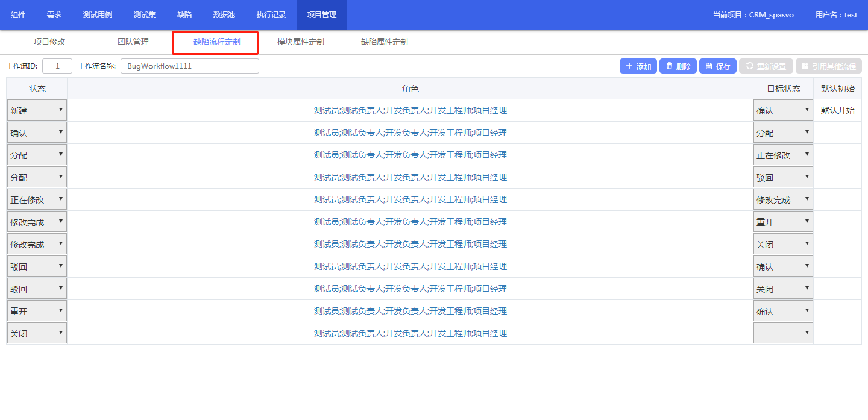
Task: Open the 重开 status dropdown in first column
Action: coord(37,311)
